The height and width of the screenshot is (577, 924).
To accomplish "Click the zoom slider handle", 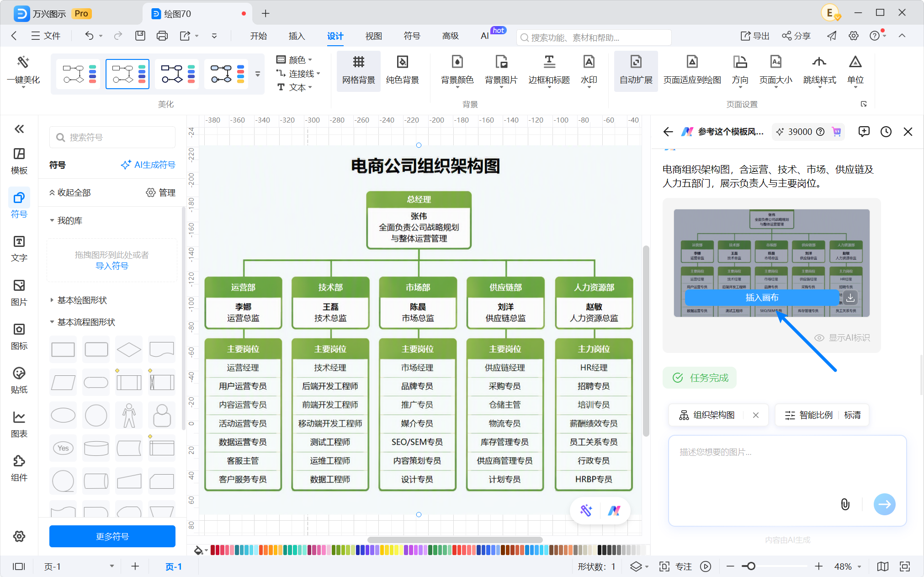I will coord(751,566).
